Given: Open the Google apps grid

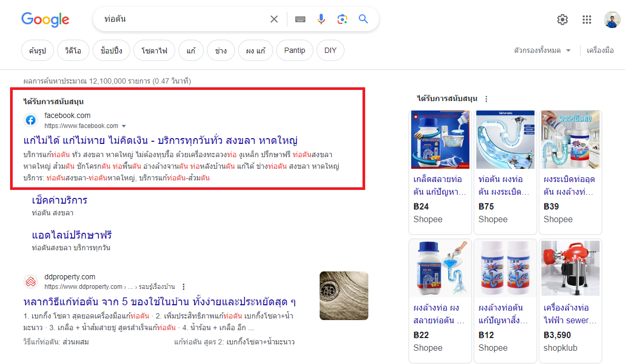Looking at the screenshot, I should click(x=587, y=20).
